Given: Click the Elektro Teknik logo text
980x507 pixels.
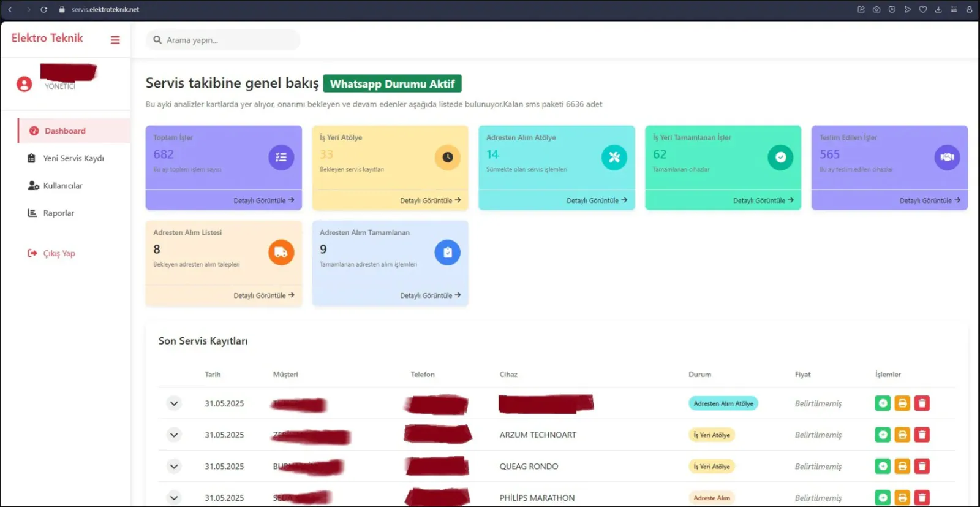Looking at the screenshot, I should 47,38.
